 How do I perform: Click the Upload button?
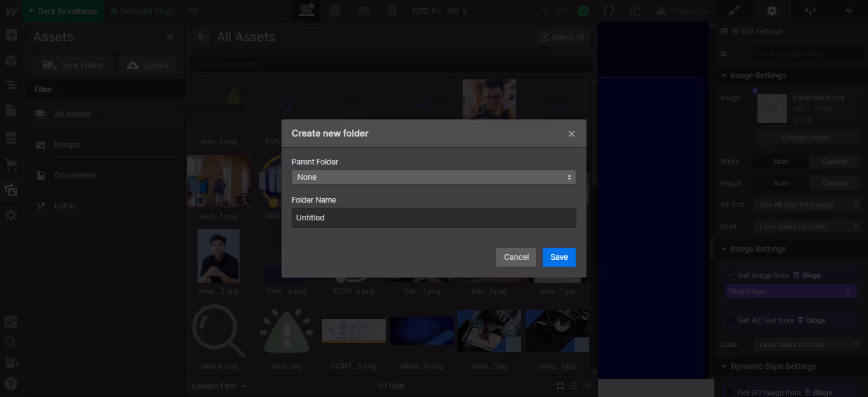point(148,65)
